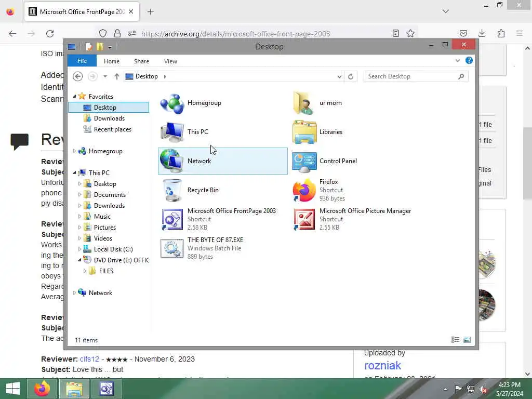Show site tracking protection shield info

coord(103,33)
